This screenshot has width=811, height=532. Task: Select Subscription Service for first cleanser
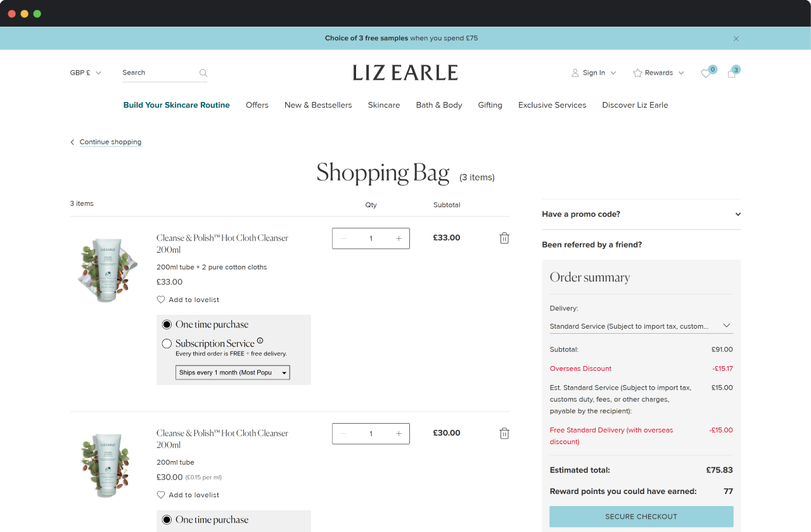pyautogui.click(x=167, y=344)
